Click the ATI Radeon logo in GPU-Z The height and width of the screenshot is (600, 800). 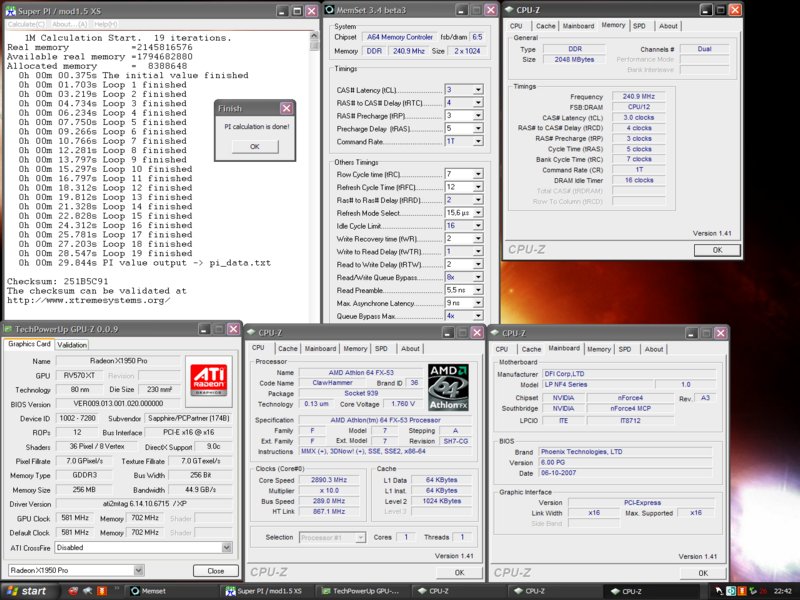pos(209,381)
